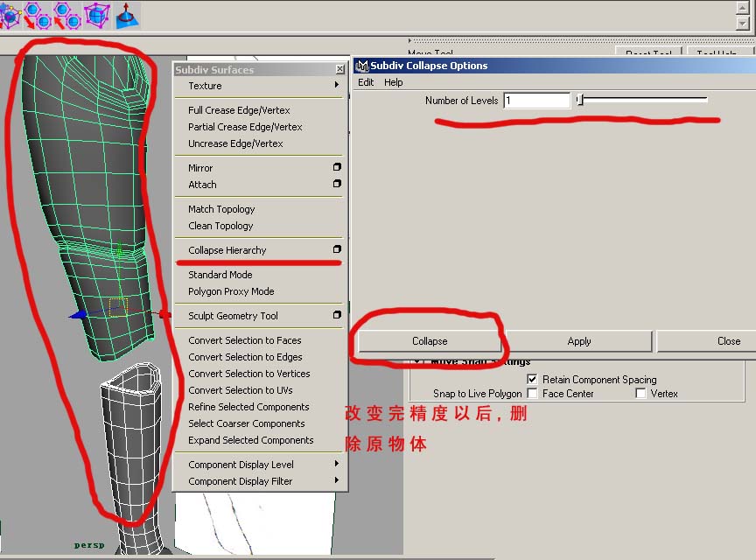Open the Edit menu in Subdiv Collapse Options
756x560 pixels.
366,82
